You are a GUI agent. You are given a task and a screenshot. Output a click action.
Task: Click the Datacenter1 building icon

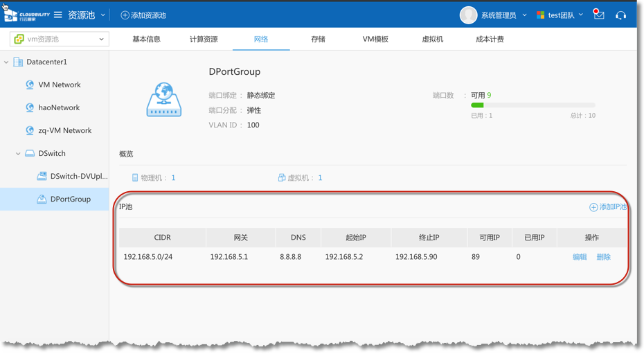click(18, 62)
